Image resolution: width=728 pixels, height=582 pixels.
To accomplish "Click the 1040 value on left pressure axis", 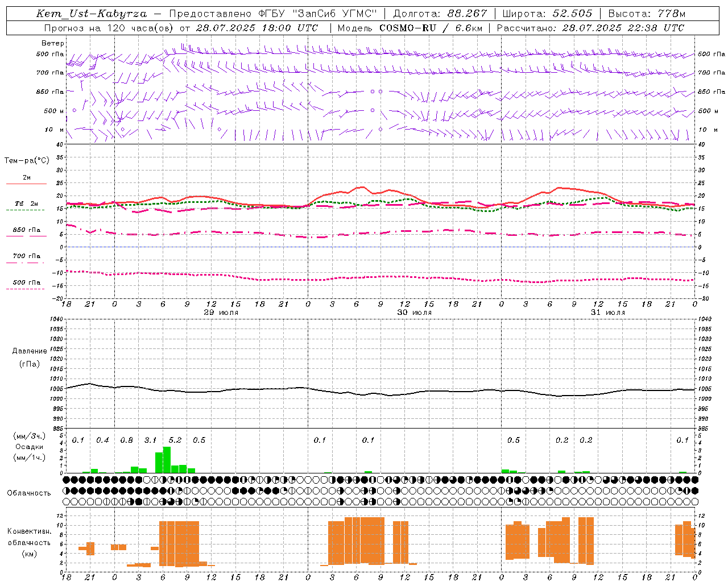I will (x=56, y=319).
